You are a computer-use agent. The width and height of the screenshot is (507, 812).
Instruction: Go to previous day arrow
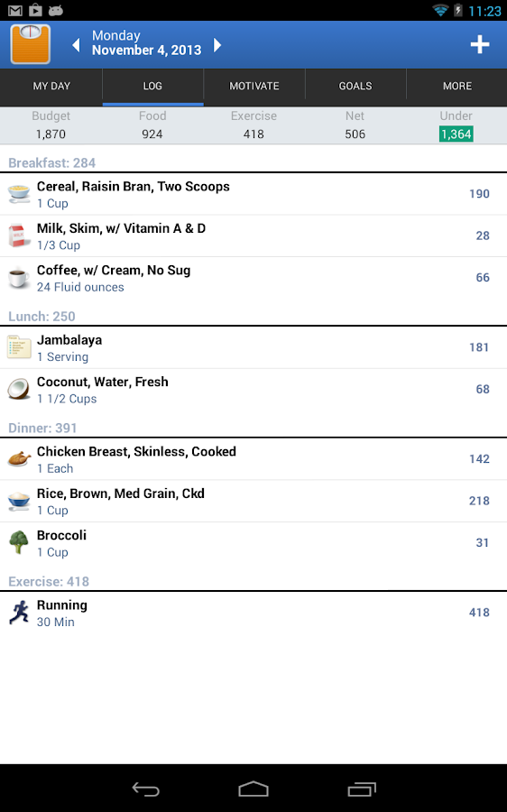click(x=76, y=45)
